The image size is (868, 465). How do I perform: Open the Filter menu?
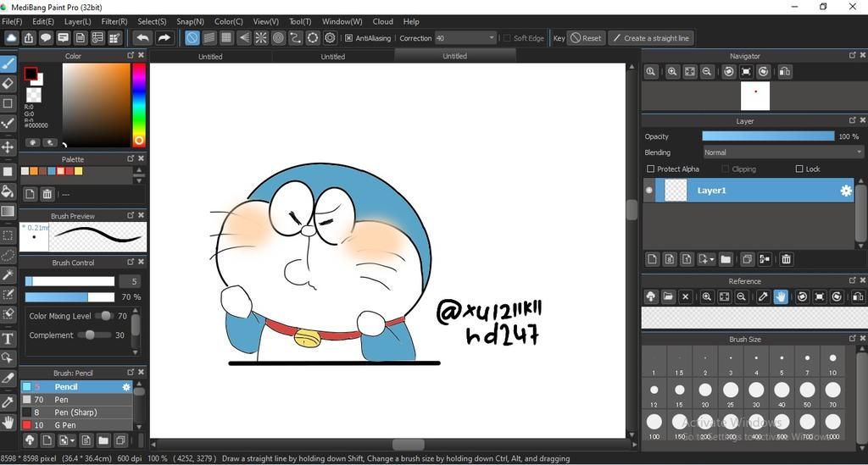[x=114, y=21]
